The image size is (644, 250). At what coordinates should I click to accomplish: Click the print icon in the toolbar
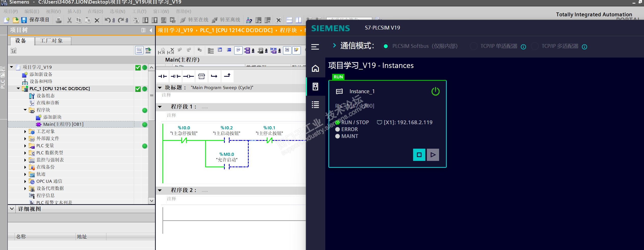(59, 20)
